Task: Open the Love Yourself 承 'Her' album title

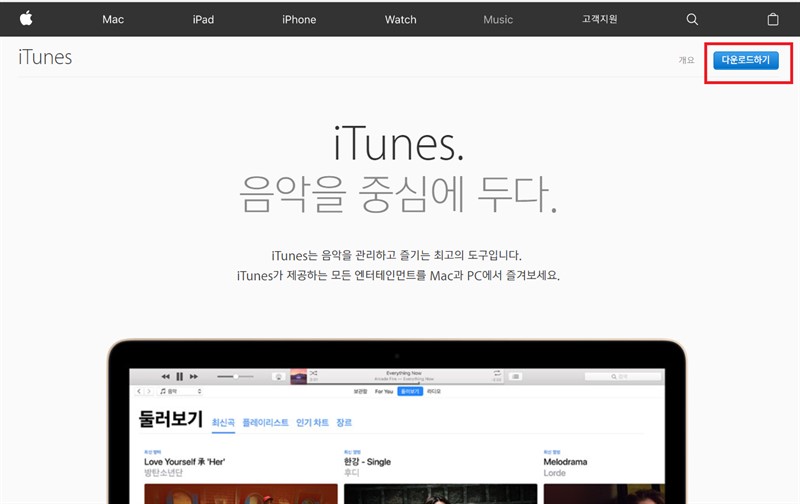Action: 185,462
